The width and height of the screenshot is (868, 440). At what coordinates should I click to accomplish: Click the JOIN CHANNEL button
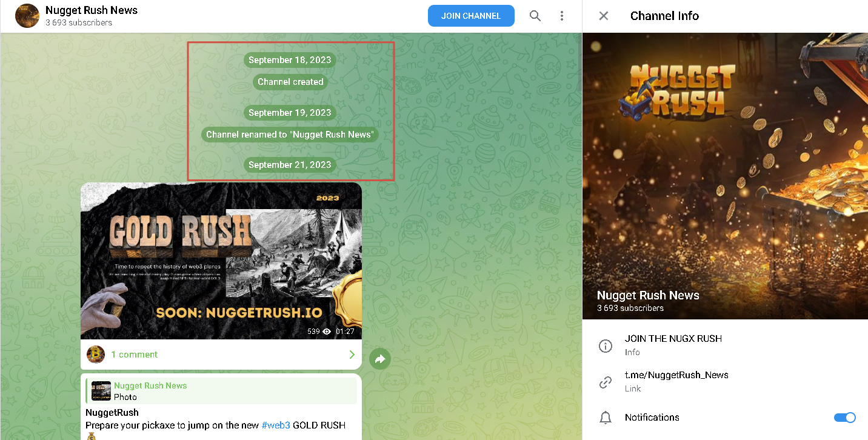(471, 16)
